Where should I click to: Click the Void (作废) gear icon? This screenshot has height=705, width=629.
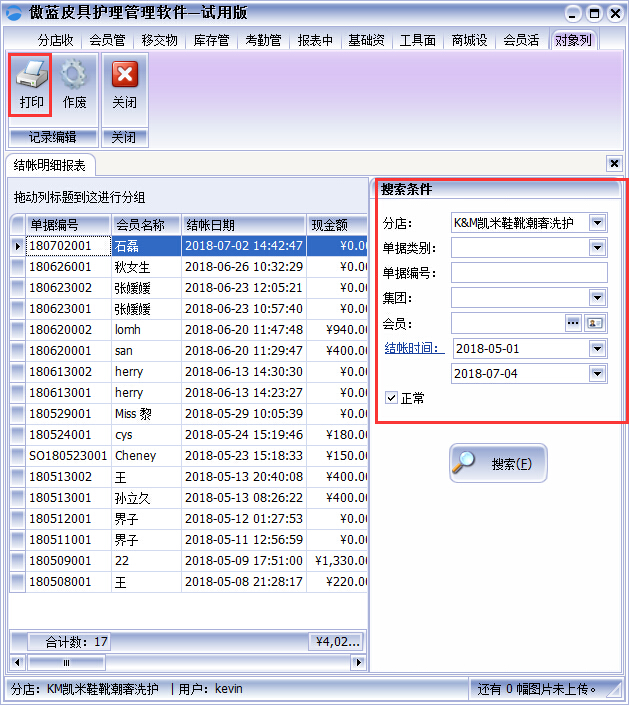(x=74, y=76)
